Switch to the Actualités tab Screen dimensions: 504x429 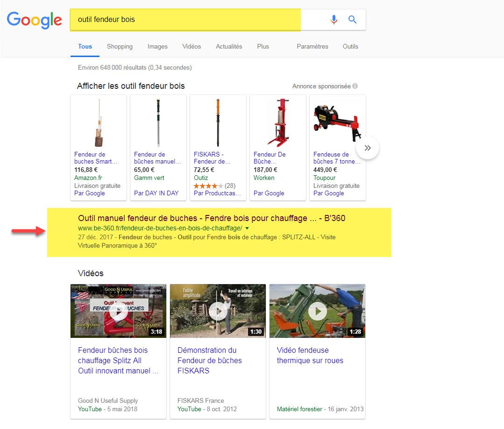coord(229,46)
